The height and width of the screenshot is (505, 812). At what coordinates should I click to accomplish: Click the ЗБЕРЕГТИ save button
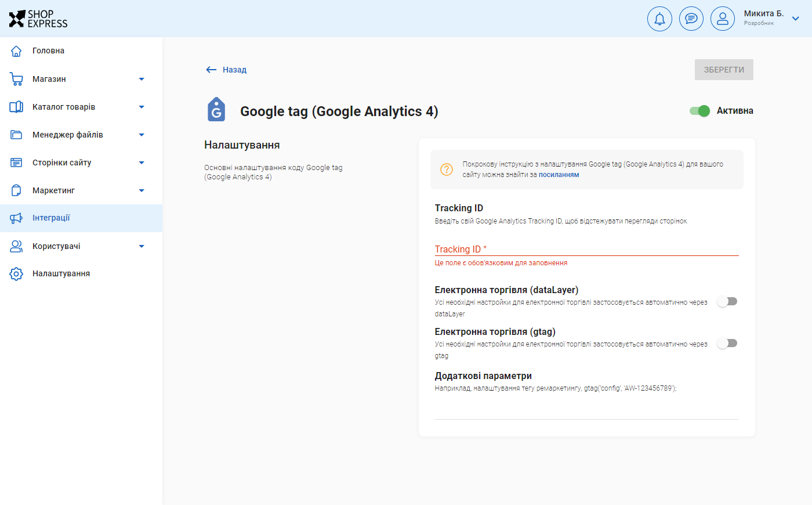724,70
